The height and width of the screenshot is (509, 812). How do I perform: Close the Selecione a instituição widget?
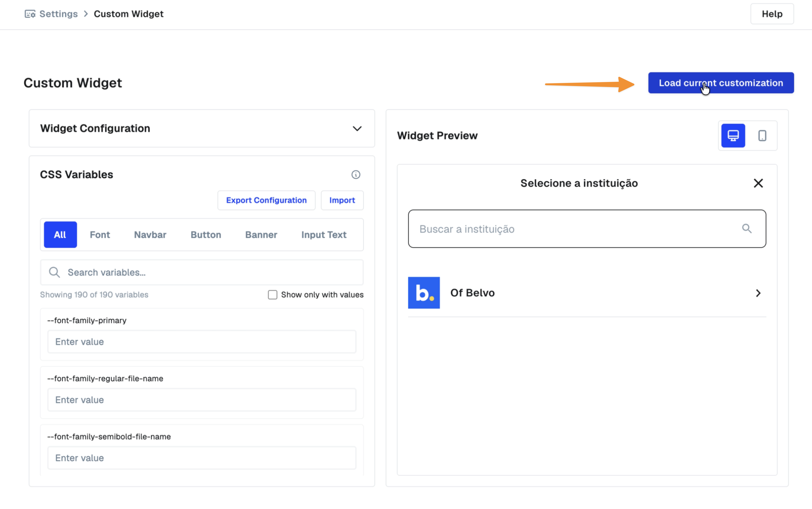tap(758, 183)
